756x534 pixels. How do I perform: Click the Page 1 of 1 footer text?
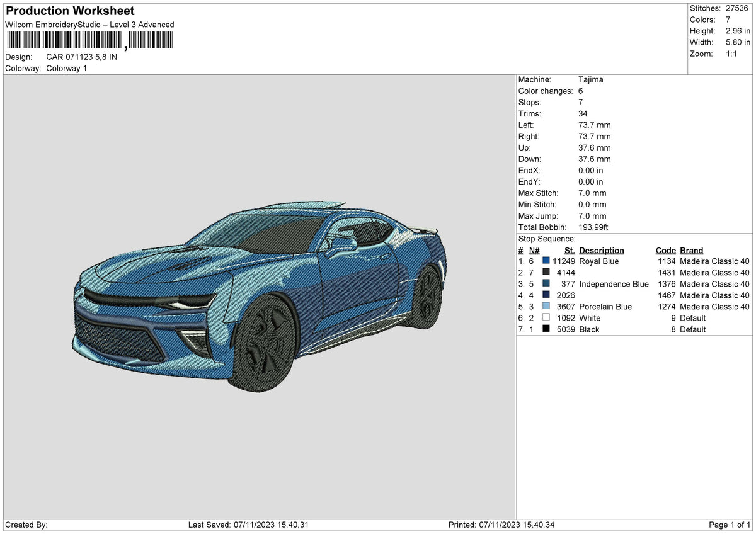coord(730,525)
